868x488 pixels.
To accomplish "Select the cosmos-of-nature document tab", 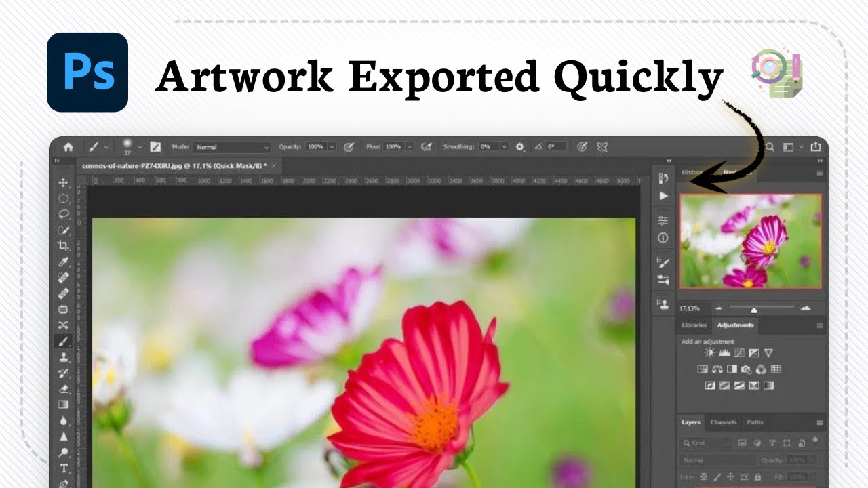I will click(x=173, y=165).
